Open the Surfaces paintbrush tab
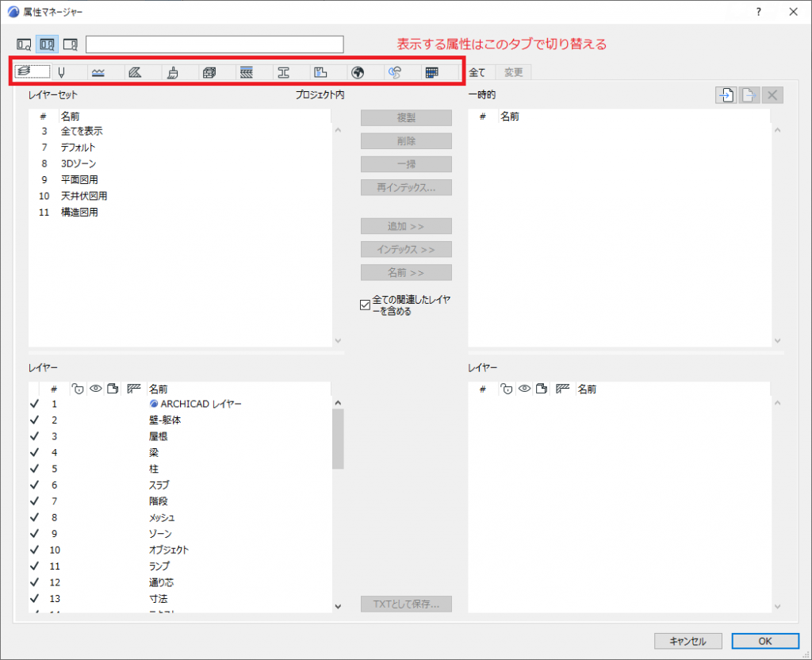The width and height of the screenshot is (812, 660). tap(172, 72)
